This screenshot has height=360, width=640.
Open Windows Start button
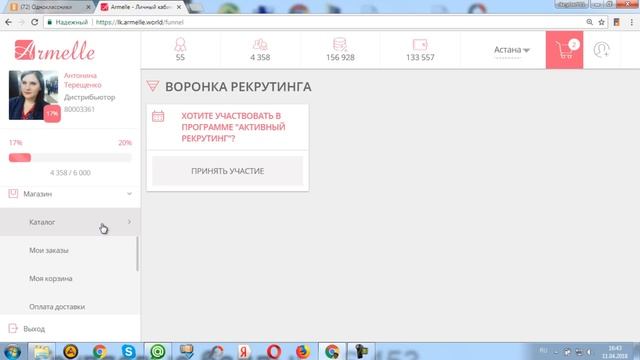(12, 351)
